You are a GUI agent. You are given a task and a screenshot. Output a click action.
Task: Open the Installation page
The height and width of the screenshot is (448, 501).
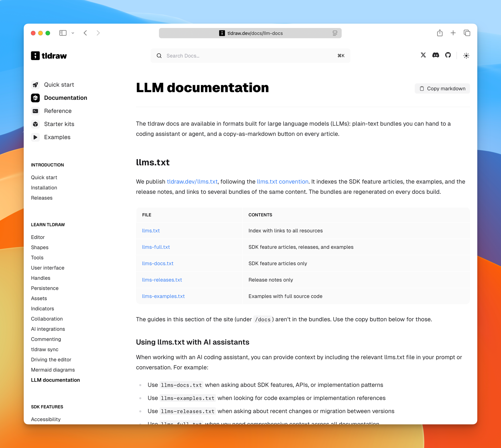tap(44, 188)
